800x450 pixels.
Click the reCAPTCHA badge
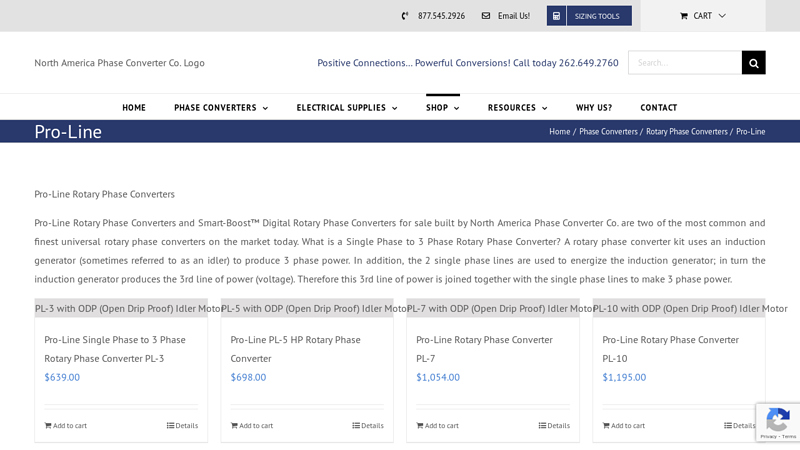778,422
